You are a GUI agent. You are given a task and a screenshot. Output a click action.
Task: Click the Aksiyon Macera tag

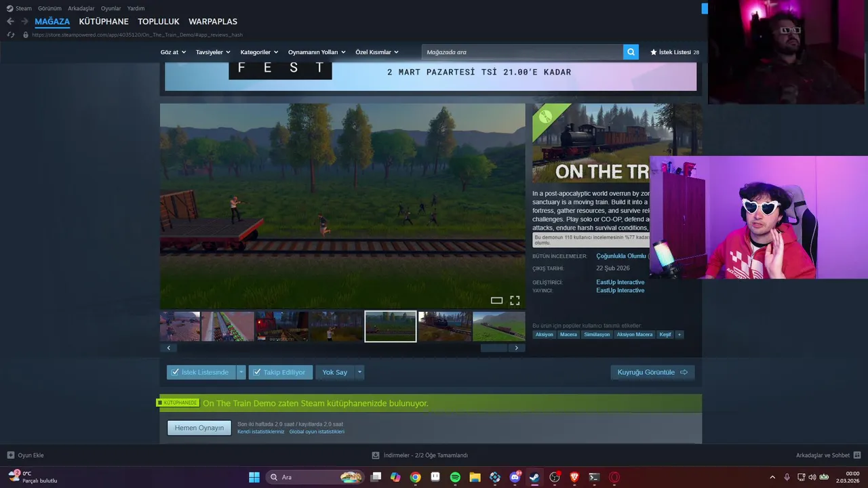pos(635,335)
